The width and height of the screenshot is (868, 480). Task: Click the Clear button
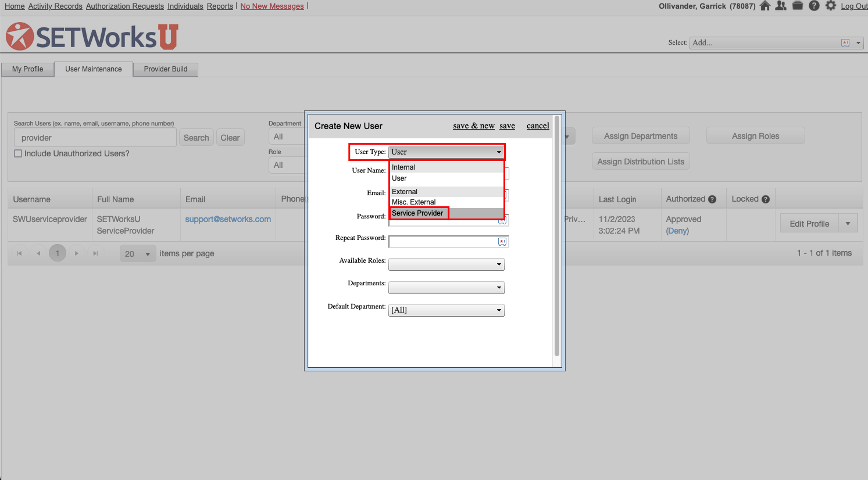(230, 138)
